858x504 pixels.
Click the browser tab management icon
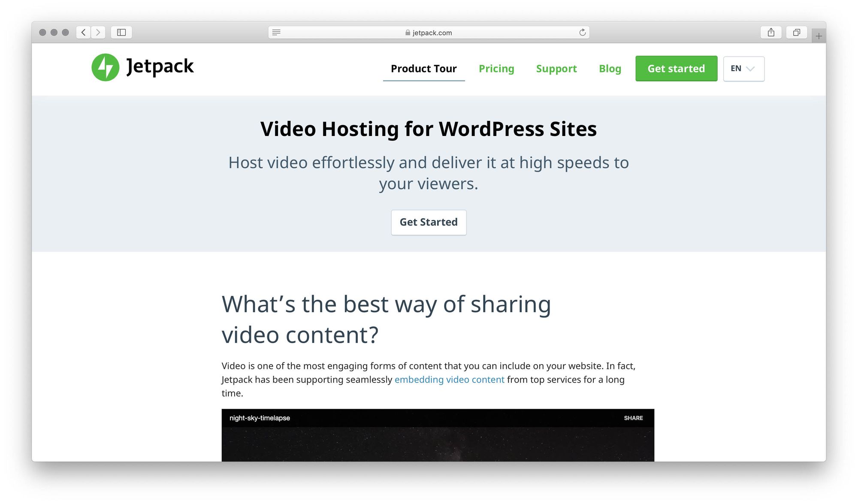(x=796, y=33)
